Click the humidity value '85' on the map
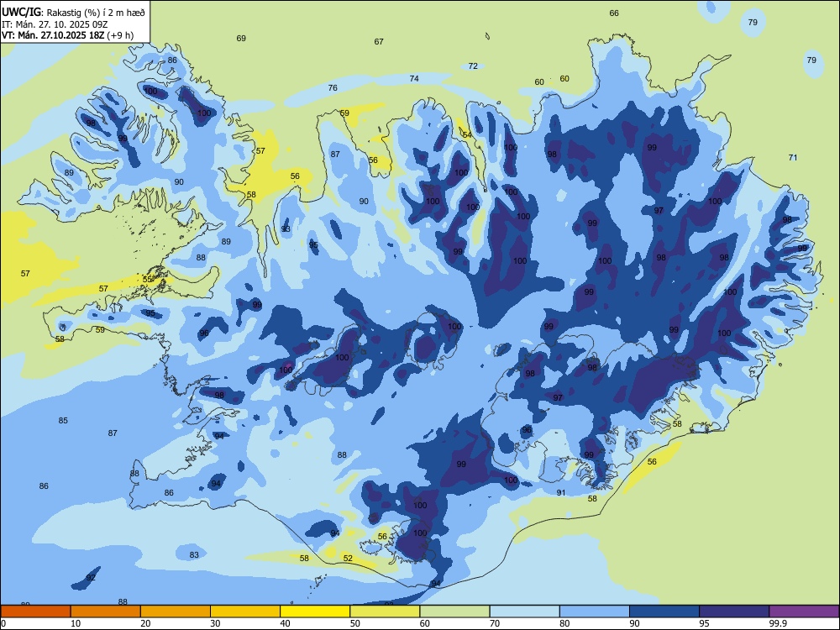Screen dimensions: 840x630 pyautogui.click(x=63, y=421)
